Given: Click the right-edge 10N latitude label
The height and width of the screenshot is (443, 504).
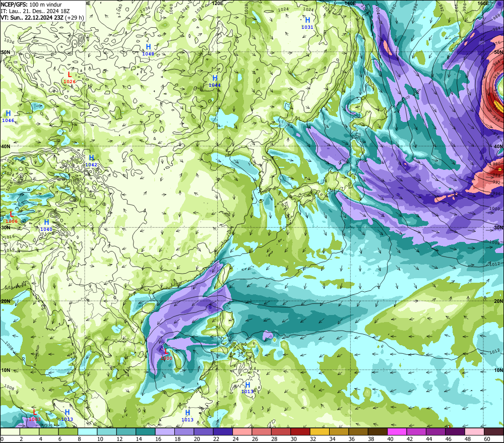Looking at the screenshot, I should coord(498,370).
